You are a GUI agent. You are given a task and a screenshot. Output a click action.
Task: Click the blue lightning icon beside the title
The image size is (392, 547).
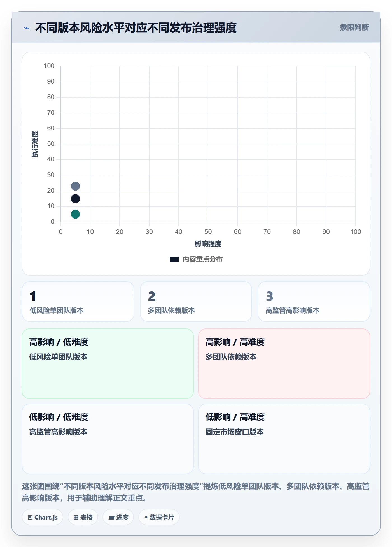point(27,28)
